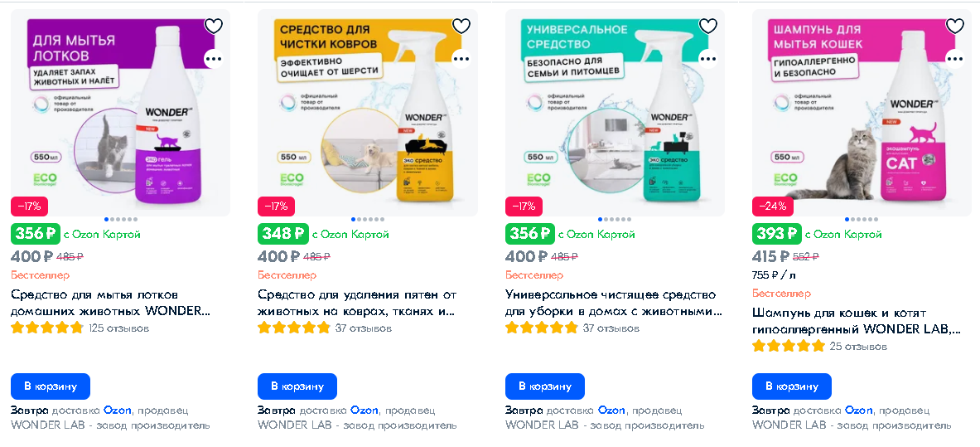Add the cat shampoo to cart
The image size is (980, 447).
pyautogui.click(x=792, y=386)
